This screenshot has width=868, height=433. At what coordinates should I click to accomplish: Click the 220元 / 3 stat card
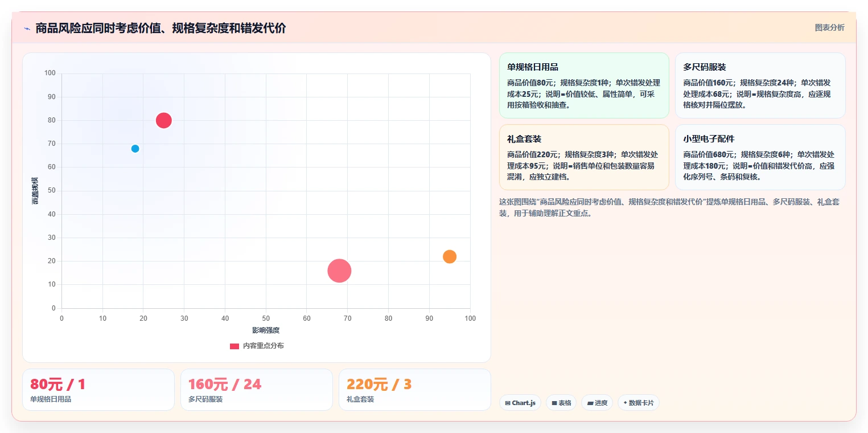point(415,390)
